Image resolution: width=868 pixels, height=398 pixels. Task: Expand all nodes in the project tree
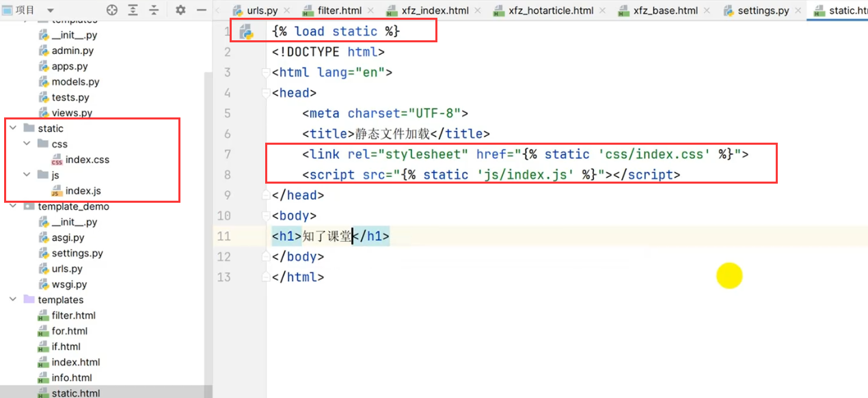click(x=133, y=10)
